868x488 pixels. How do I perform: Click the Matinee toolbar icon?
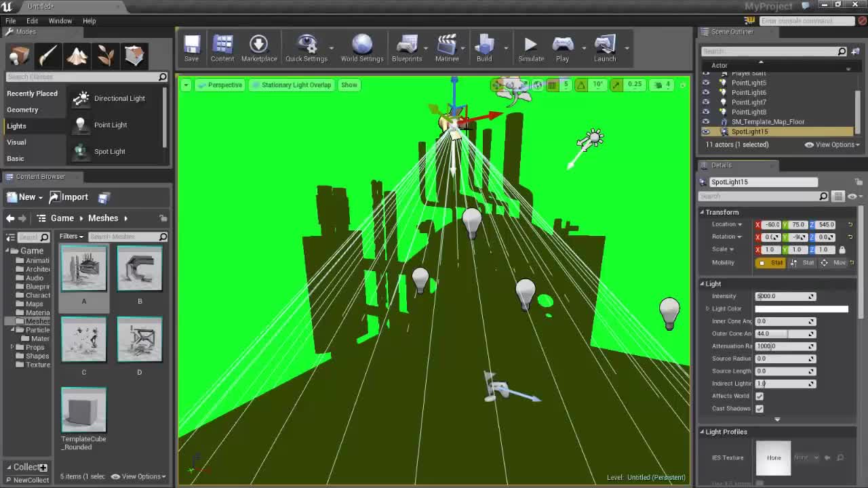click(x=447, y=48)
